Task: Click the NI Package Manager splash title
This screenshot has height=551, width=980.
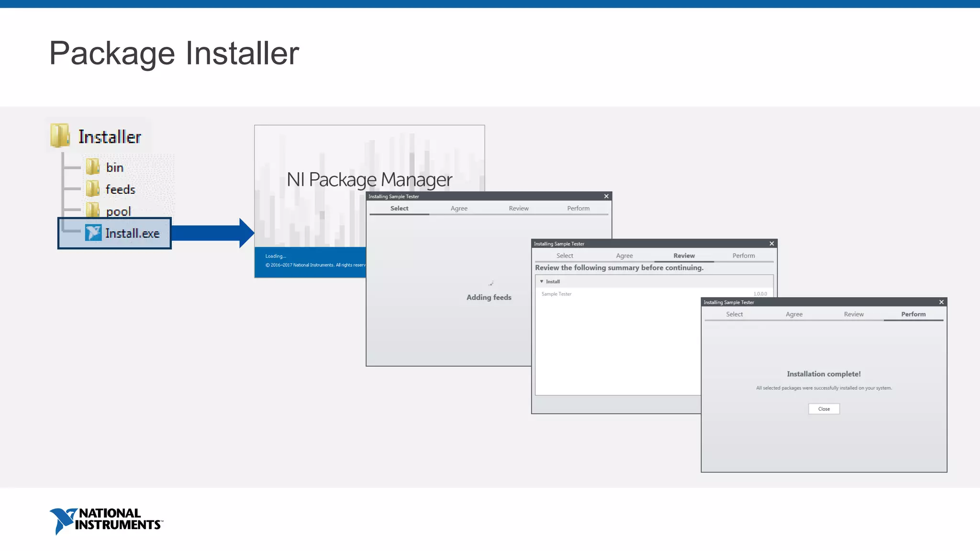Action: click(369, 180)
